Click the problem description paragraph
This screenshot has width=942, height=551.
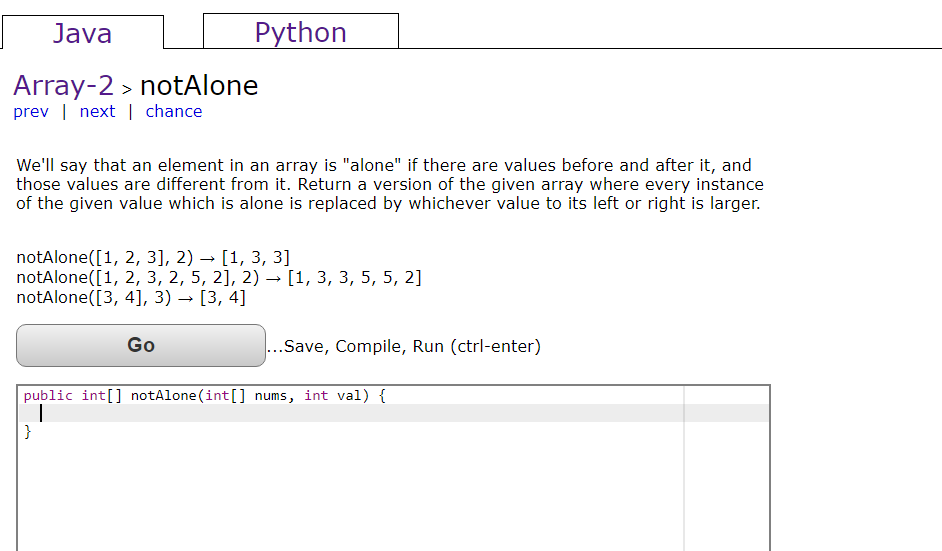point(390,184)
